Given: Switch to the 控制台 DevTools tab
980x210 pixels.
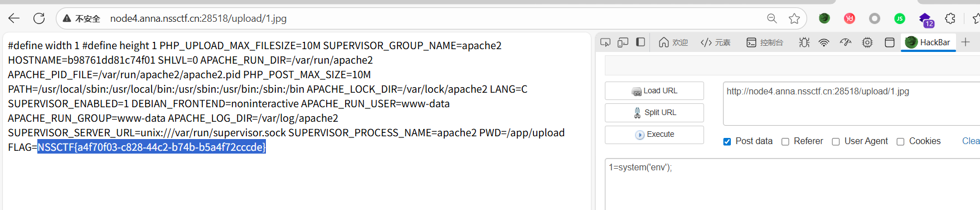Looking at the screenshot, I should tap(765, 42).
